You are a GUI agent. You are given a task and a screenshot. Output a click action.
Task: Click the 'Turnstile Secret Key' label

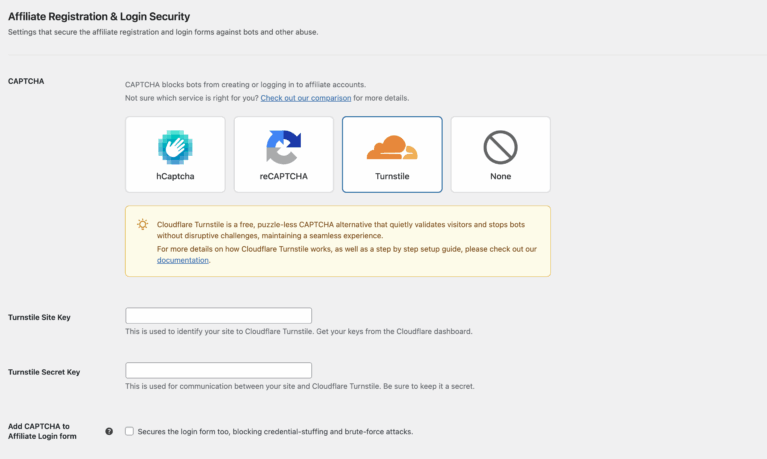coord(44,372)
